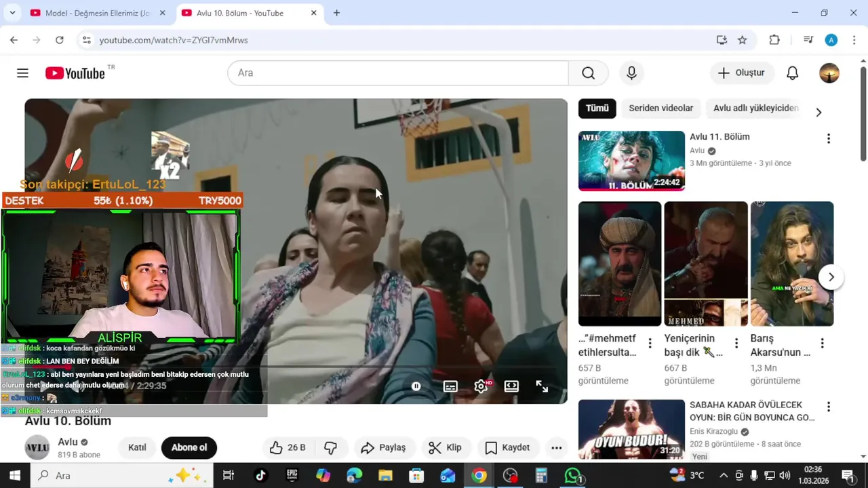Viewport: 868px width, 488px height.
Task: Click the Katıl membership button
Action: 137,447
